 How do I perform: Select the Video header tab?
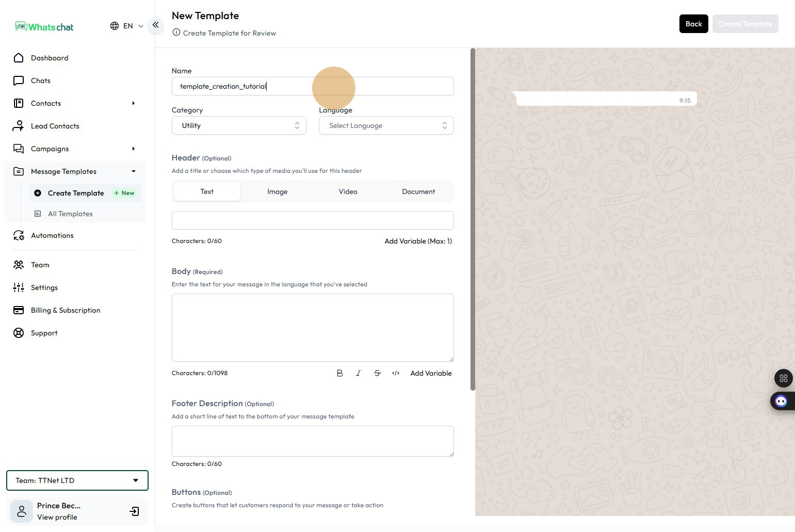click(x=348, y=191)
